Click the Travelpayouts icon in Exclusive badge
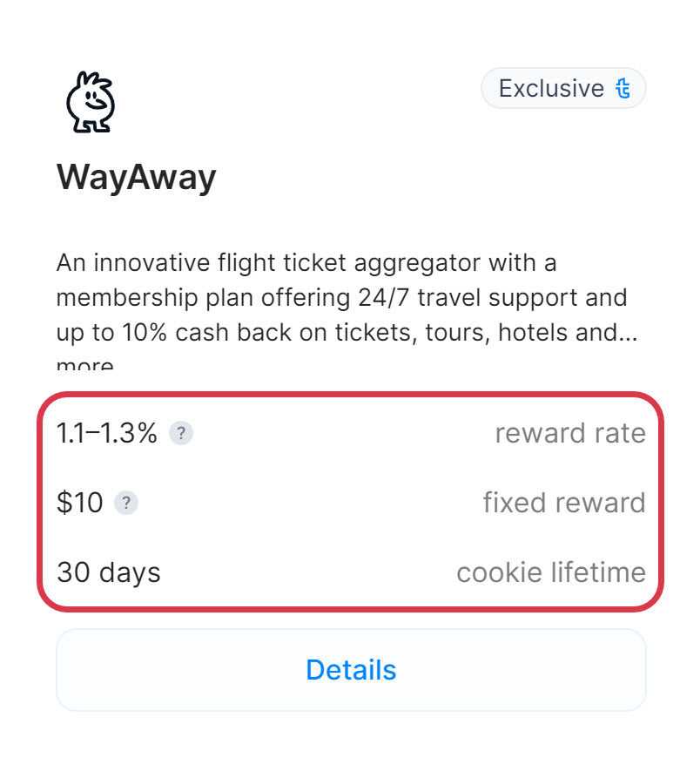 click(623, 89)
